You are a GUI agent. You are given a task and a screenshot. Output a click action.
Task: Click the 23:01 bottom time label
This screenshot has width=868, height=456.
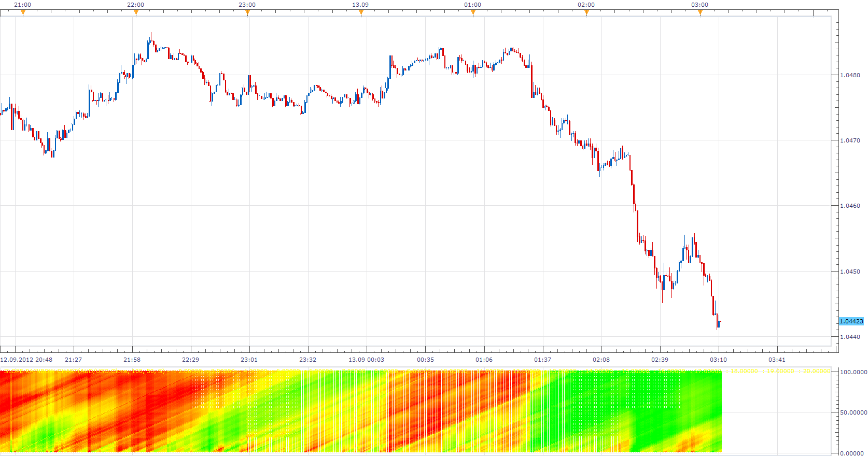249,360
